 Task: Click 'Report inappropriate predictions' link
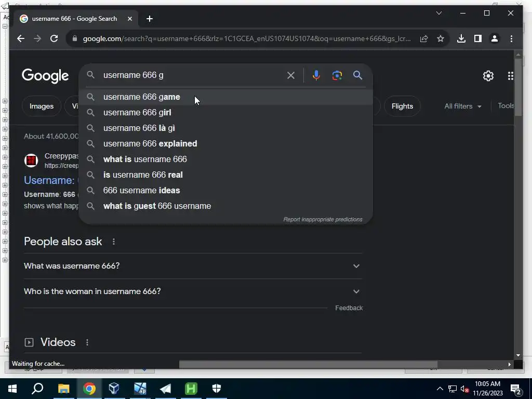323,220
